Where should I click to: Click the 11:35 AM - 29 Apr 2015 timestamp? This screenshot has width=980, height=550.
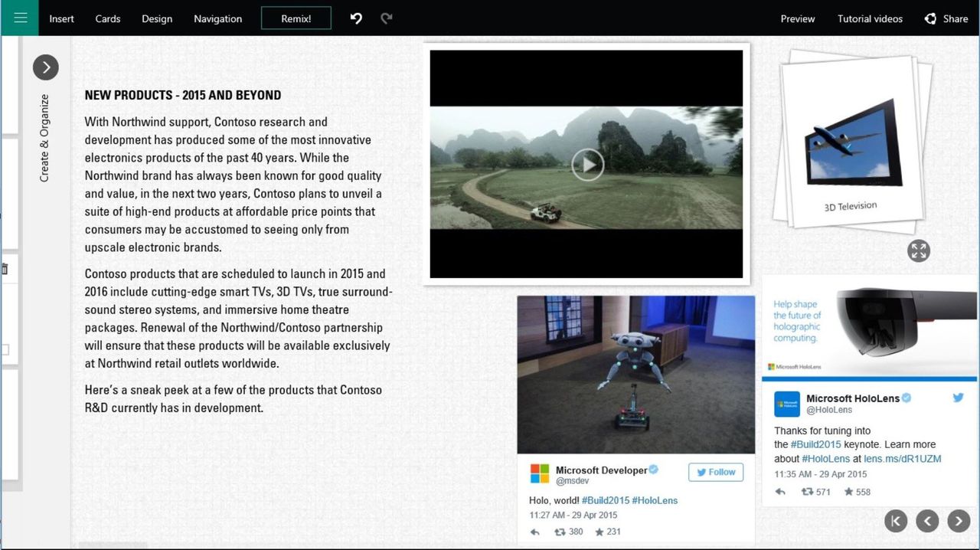(820, 475)
